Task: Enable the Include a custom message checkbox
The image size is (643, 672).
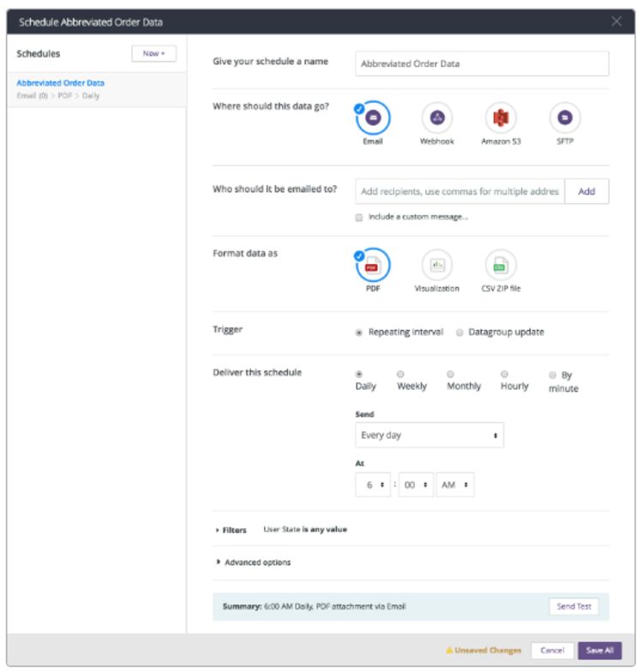Action: point(358,218)
